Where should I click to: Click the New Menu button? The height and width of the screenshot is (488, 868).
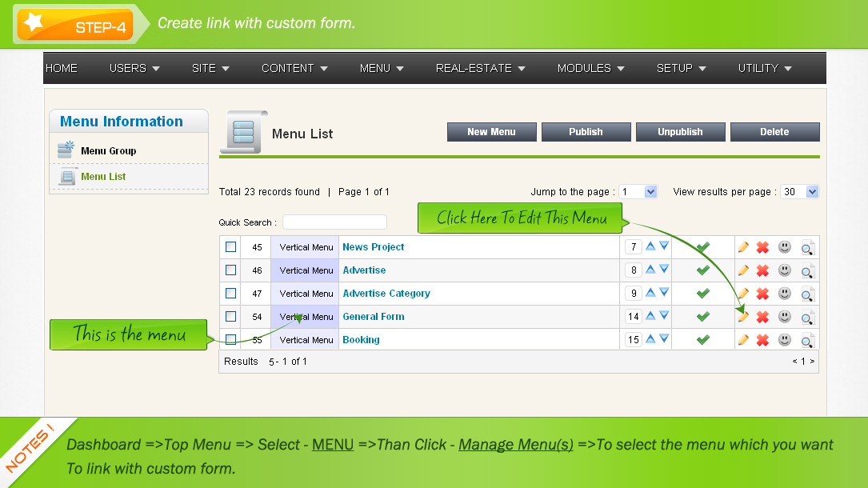click(491, 132)
